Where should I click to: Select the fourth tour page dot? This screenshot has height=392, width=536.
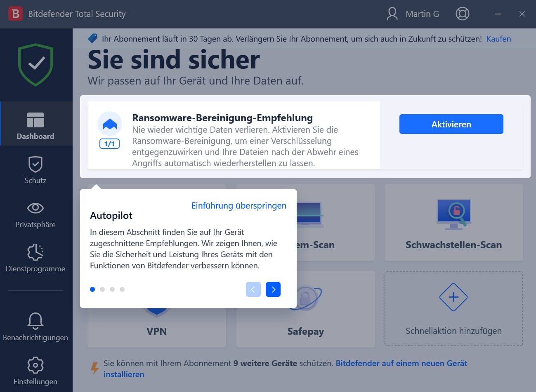122,289
